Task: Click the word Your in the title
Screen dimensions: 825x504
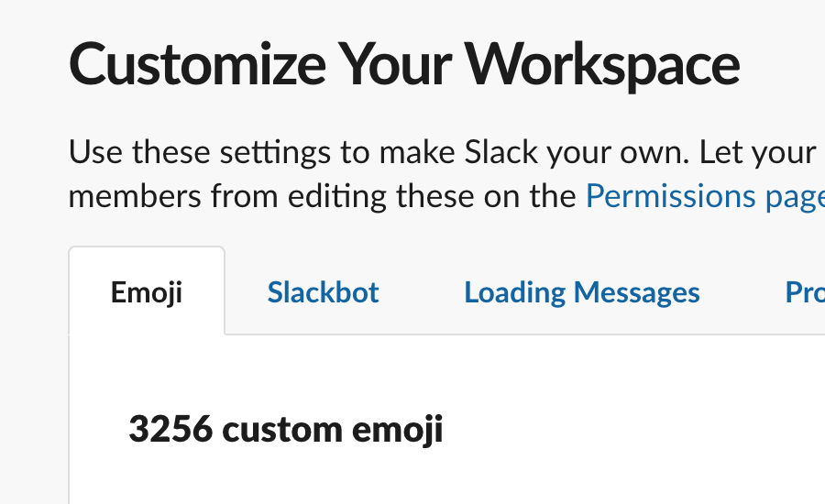Action: tap(392, 64)
